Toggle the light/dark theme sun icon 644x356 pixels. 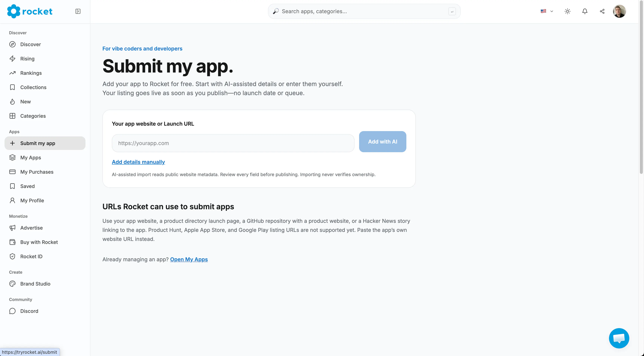[x=568, y=11]
